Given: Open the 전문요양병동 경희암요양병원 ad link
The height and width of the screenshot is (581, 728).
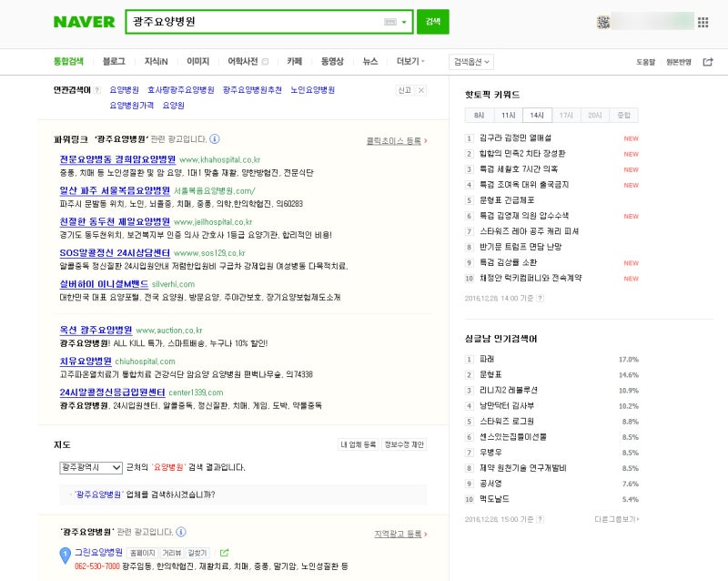Looking at the screenshot, I should point(117,159).
